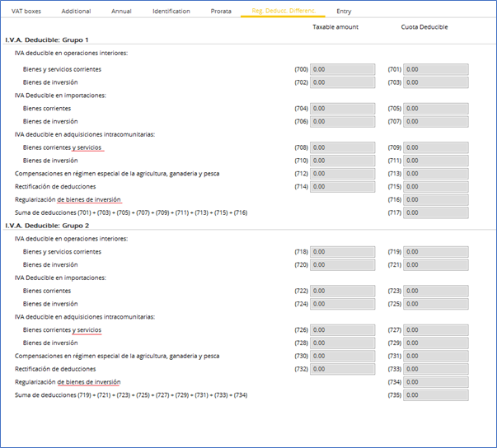This screenshot has width=497, height=448.
Task: Go to the Identification tab
Action: (171, 11)
